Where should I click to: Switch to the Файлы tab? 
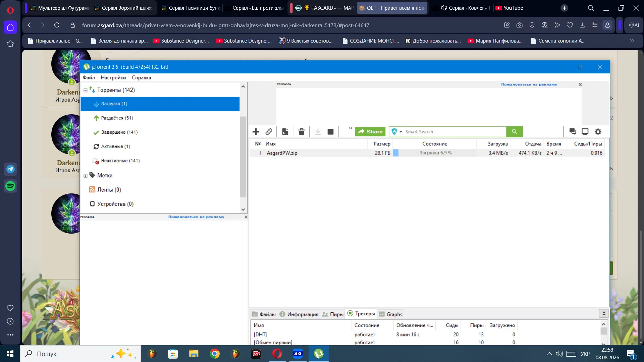pos(264,314)
